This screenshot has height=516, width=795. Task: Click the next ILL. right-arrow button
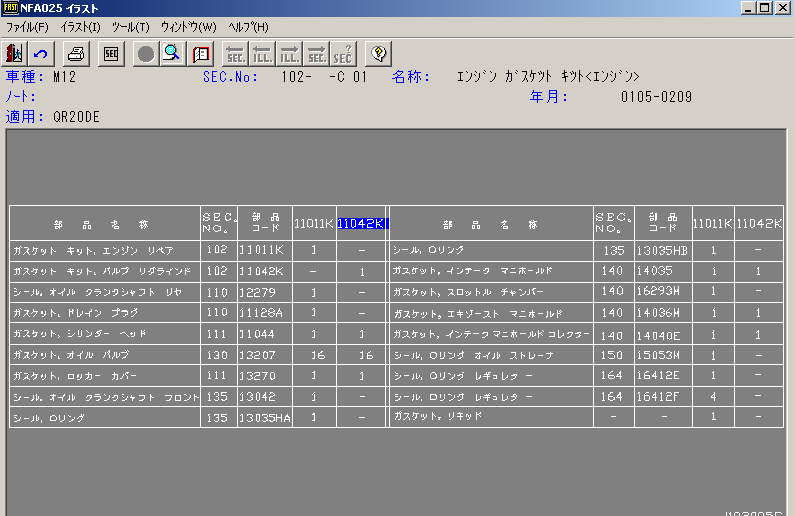click(290, 53)
